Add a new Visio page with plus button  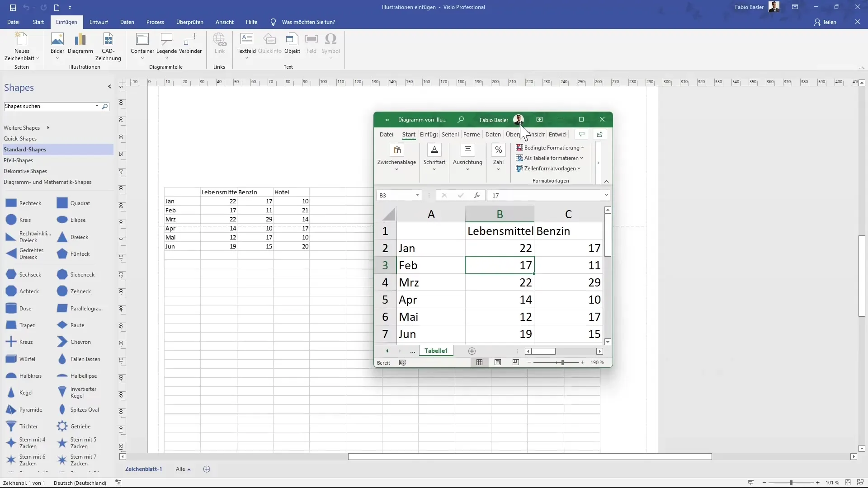click(207, 469)
